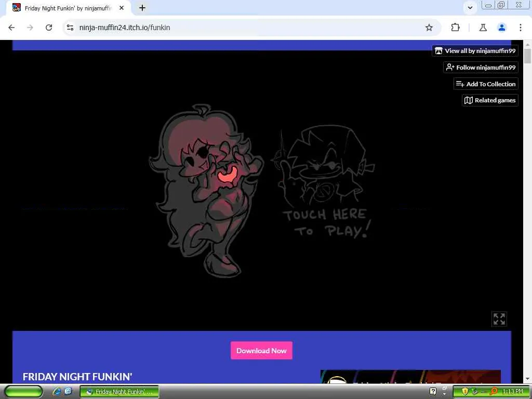Open the Chrome profile avatar

[502, 28]
